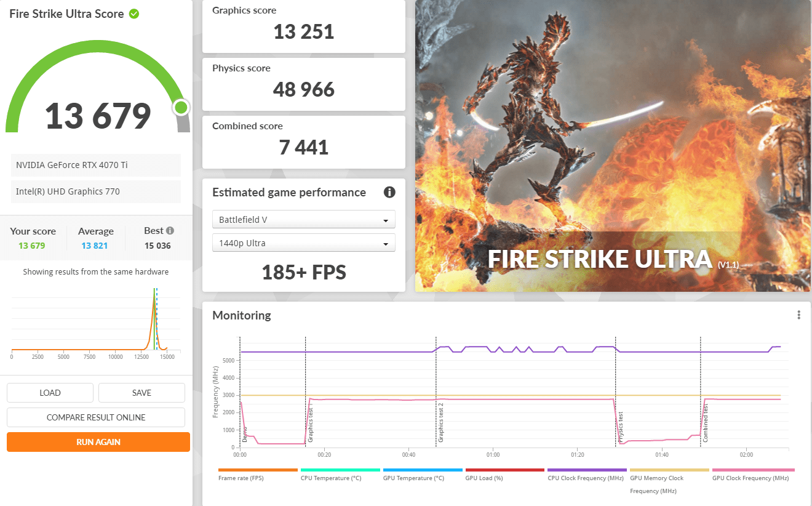The height and width of the screenshot is (506, 812).
Task: Click the Physics score value 48 966
Action: point(304,90)
